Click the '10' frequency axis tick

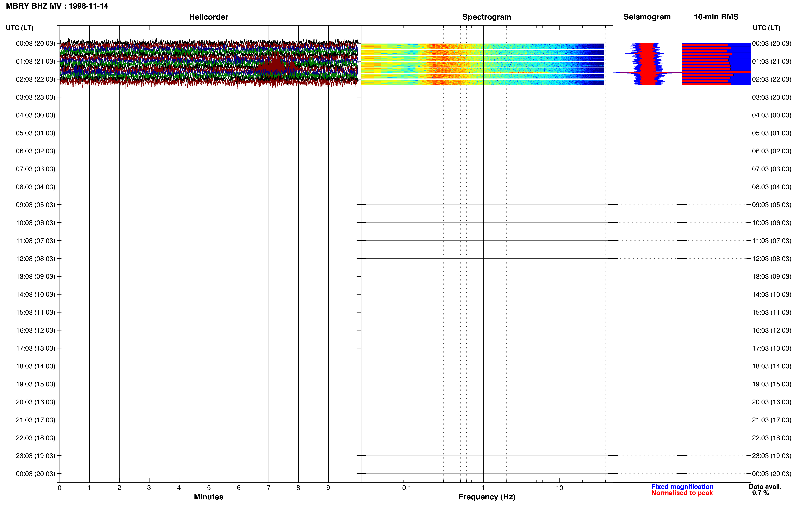point(559,487)
